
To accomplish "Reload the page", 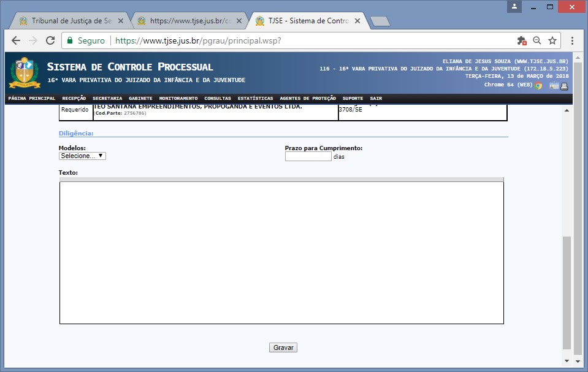I will (49, 40).
